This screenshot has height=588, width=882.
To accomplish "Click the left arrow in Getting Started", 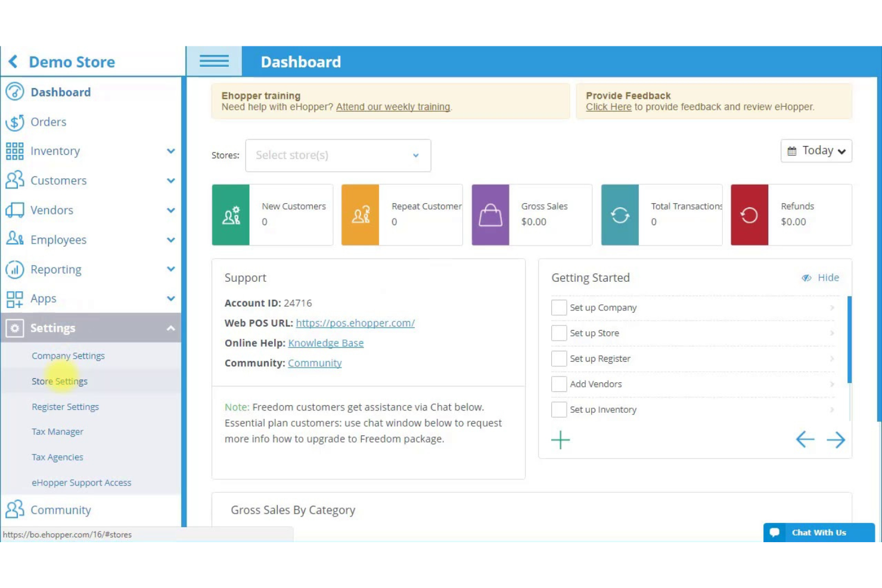I will click(x=805, y=440).
